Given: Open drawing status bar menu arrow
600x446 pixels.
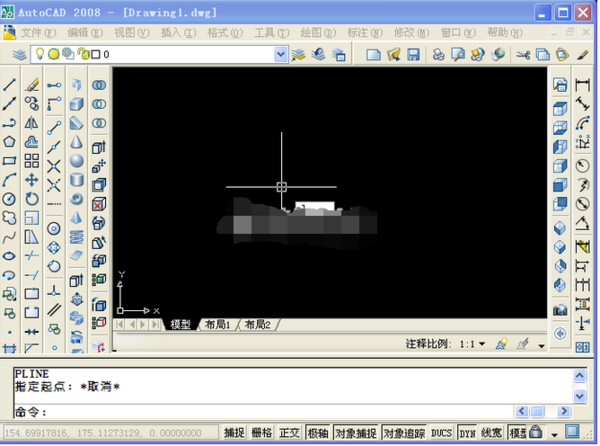Looking at the screenshot, I should point(541,346).
